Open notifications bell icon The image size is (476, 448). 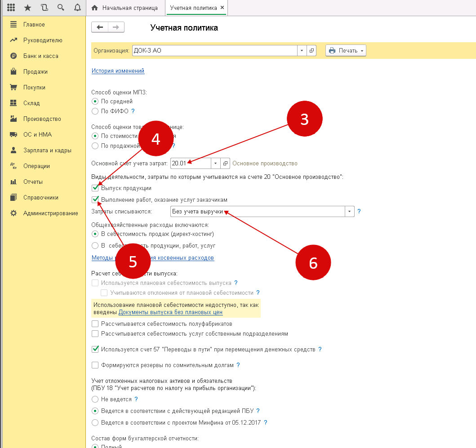click(77, 8)
